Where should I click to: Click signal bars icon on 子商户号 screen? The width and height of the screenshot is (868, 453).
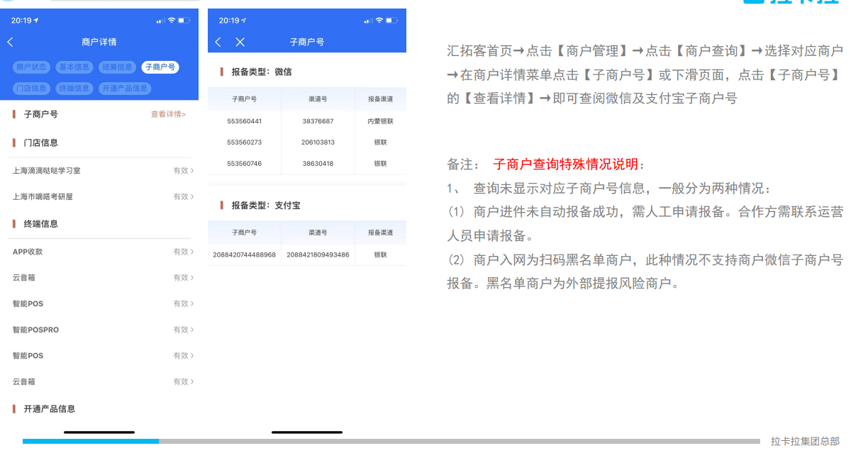pos(367,21)
